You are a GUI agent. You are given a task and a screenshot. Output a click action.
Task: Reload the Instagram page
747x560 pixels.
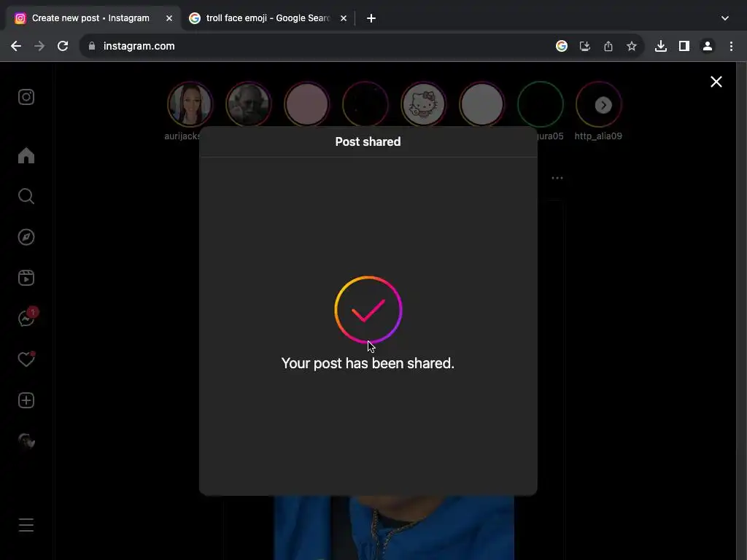point(63,46)
